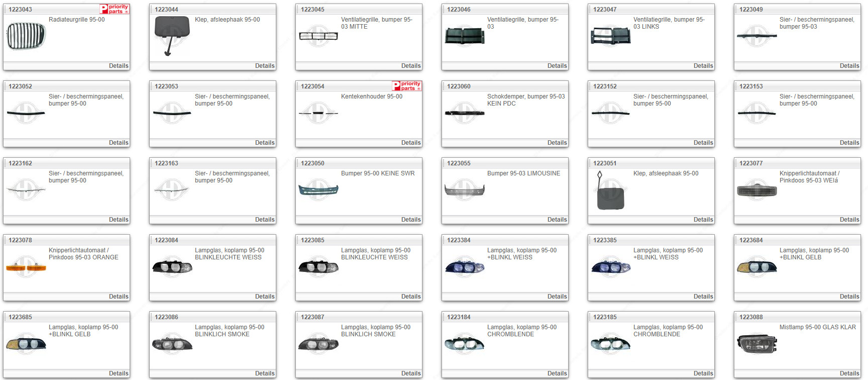View Details of part 1223085
The width and height of the screenshot is (868, 380).
(x=411, y=297)
